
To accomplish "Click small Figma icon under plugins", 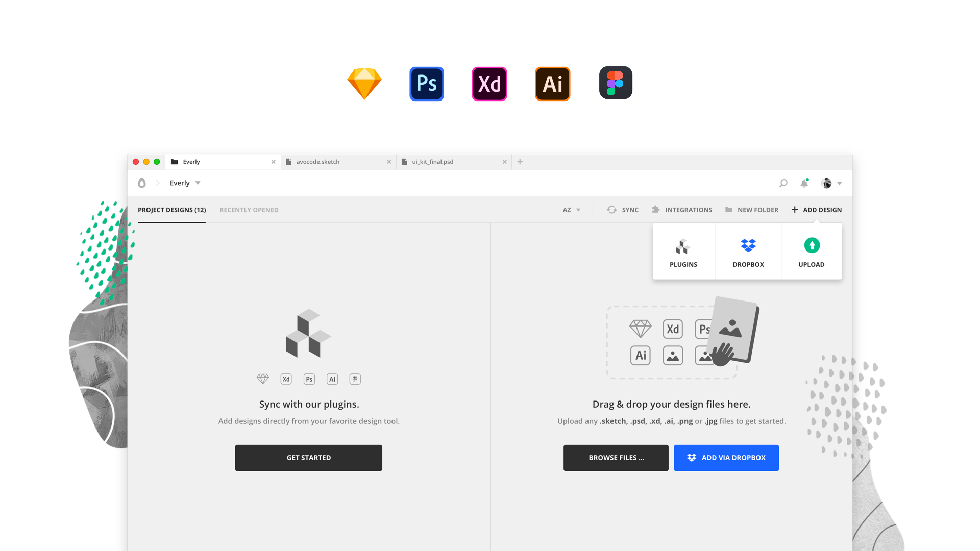I will (x=355, y=379).
